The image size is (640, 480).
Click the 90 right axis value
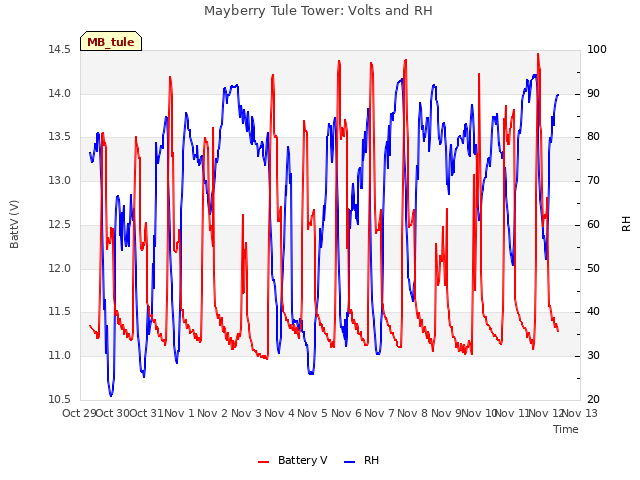[x=593, y=93]
